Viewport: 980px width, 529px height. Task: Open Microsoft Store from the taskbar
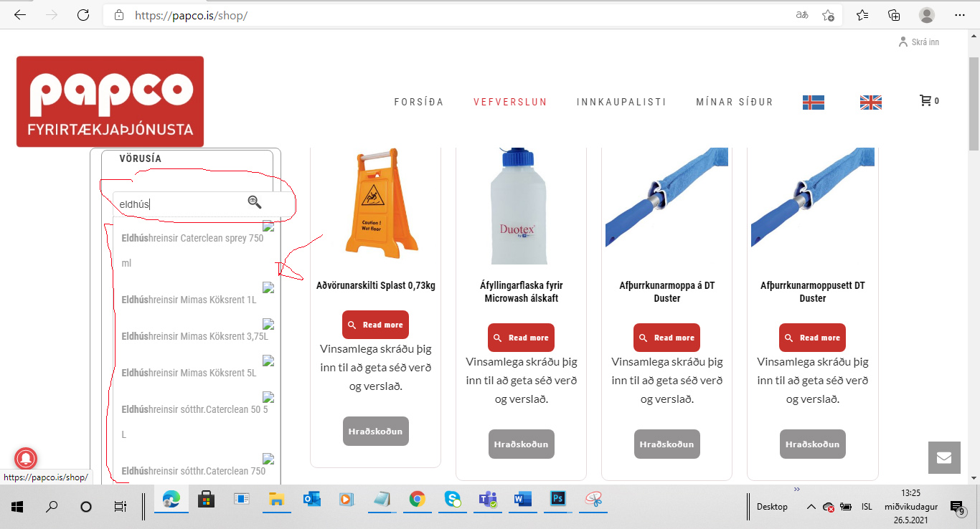click(207, 500)
